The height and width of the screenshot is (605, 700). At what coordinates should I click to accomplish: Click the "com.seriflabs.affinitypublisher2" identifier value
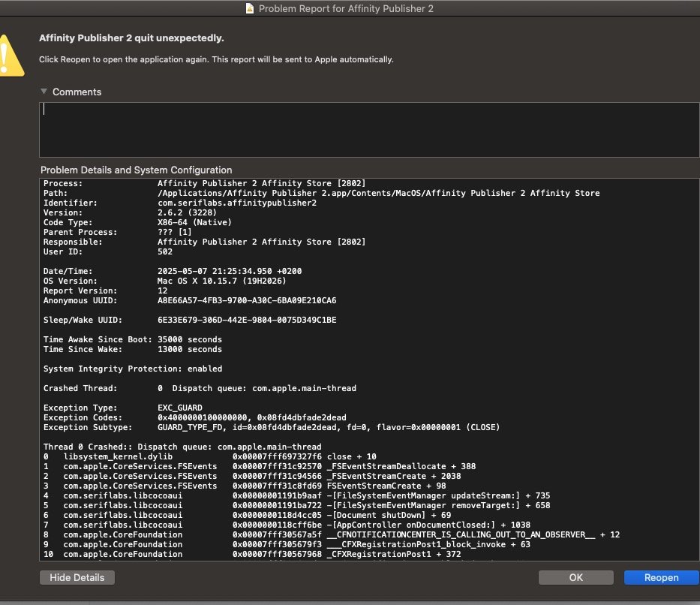(237, 203)
